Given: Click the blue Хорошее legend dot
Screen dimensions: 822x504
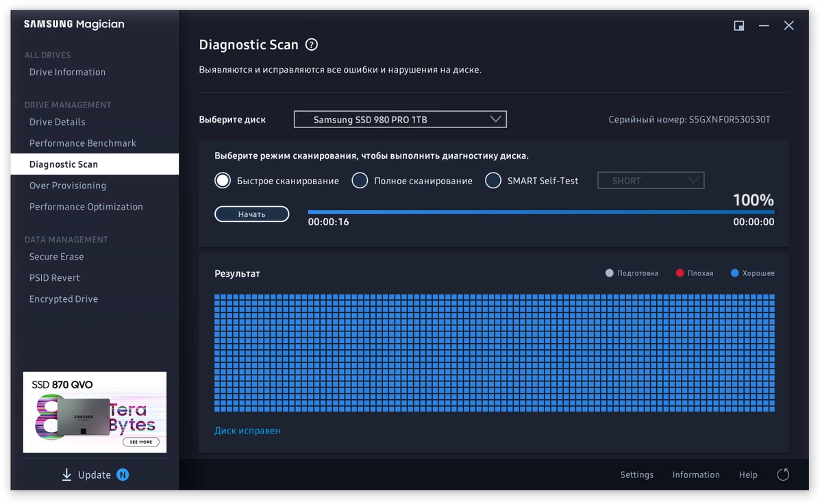Looking at the screenshot, I should pyautogui.click(x=735, y=273).
